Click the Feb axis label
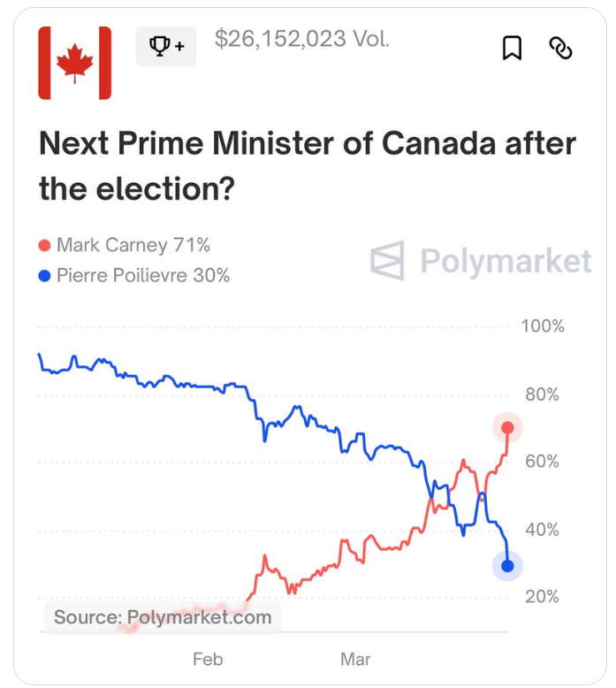The image size is (616, 688). coord(208,659)
